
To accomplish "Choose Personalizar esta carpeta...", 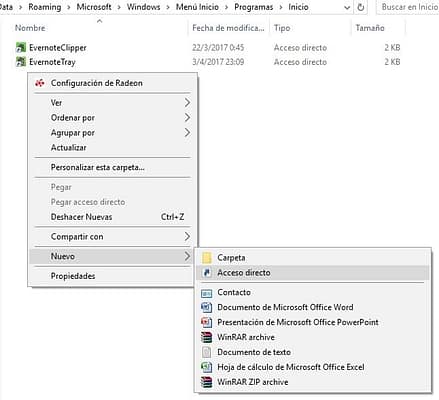I will pos(112,167).
